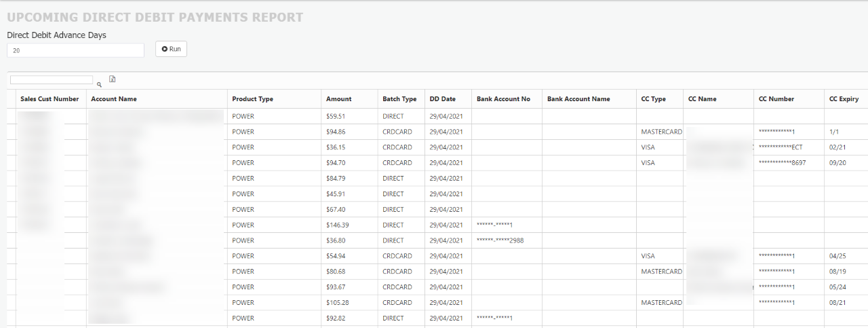The image size is (868, 328).
Task: Sort by Sales Cust Number column header
Action: pos(50,99)
